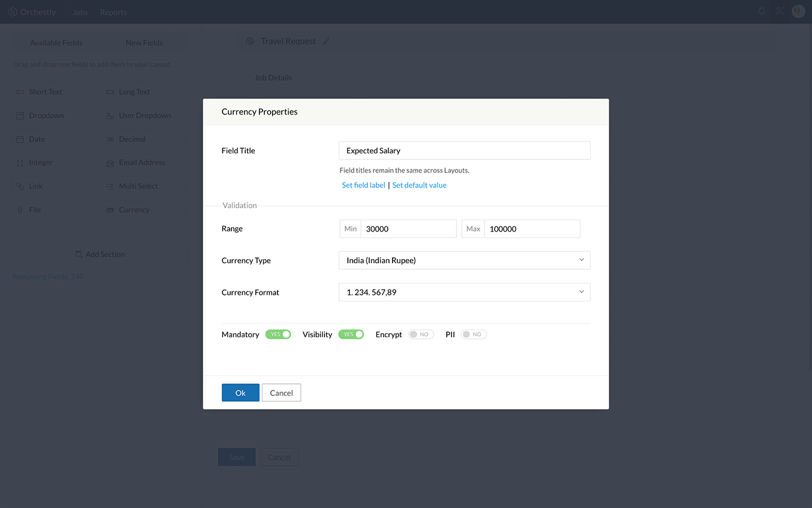Viewport: 812px width, 508px height.
Task: Click the Travel Request title text
Action: 289,41
